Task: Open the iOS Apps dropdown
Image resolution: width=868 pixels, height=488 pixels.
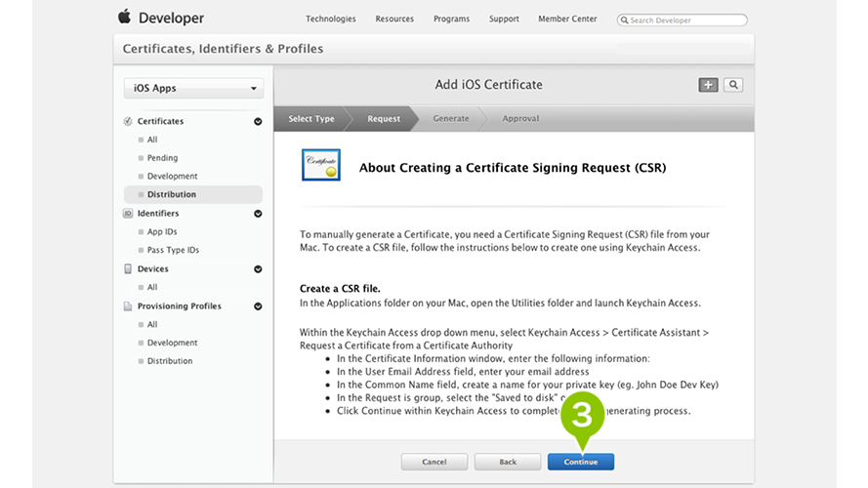Action: coord(193,89)
